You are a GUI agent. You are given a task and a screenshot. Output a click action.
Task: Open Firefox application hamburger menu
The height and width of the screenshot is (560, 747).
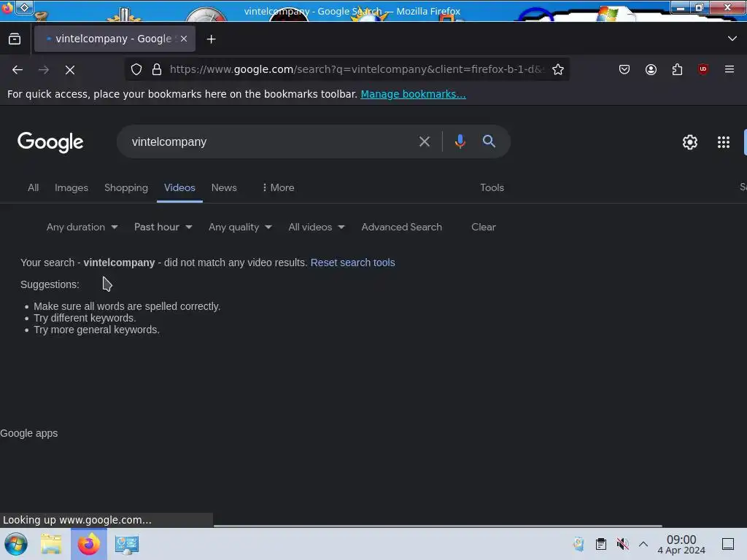pos(729,69)
